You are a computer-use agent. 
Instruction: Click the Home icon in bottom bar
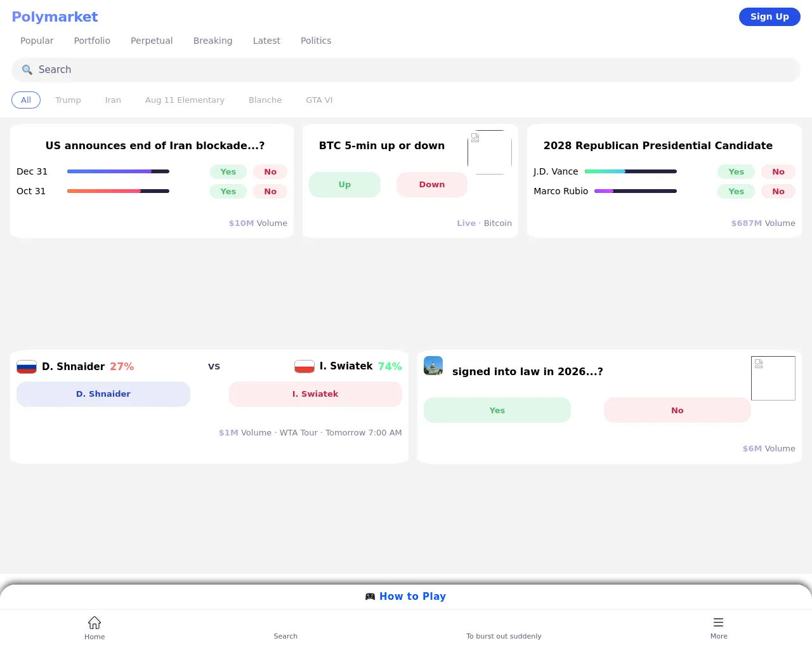coord(95,623)
